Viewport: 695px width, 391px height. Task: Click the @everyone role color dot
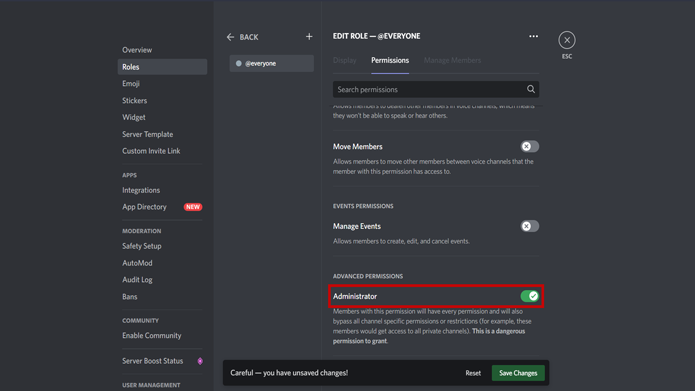(238, 63)
